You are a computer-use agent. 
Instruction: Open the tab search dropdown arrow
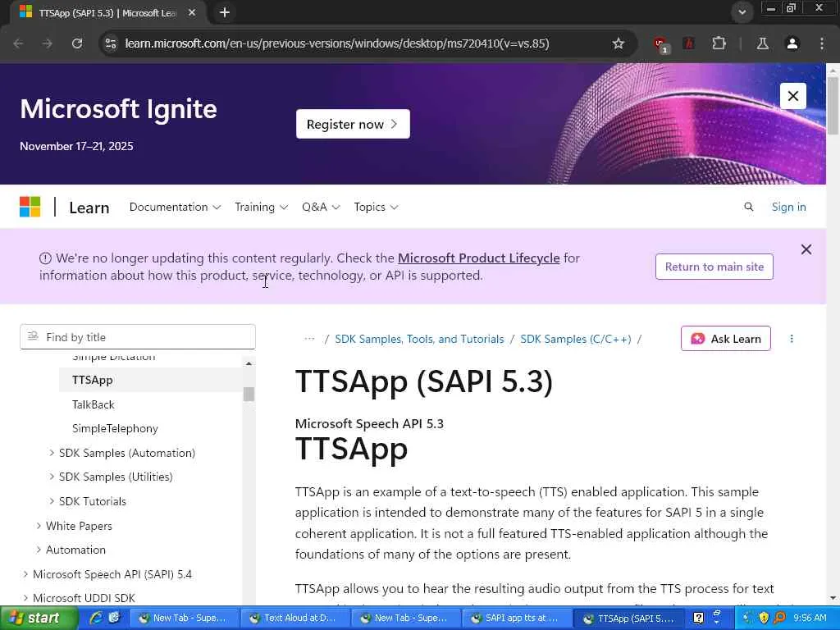point(742,11)
